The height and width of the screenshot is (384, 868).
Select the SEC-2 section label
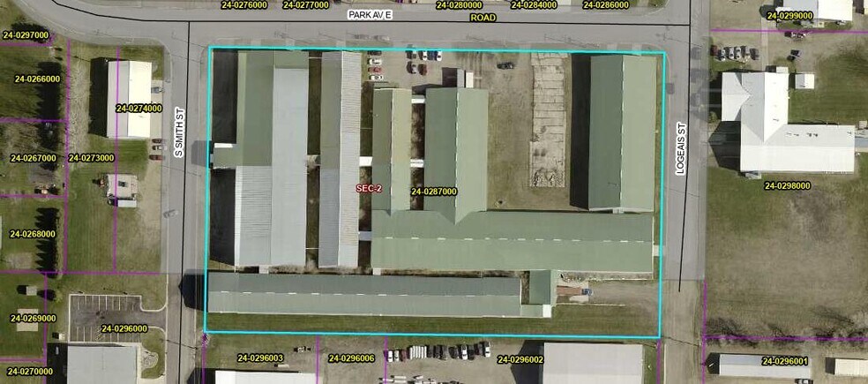coord(369,188)
